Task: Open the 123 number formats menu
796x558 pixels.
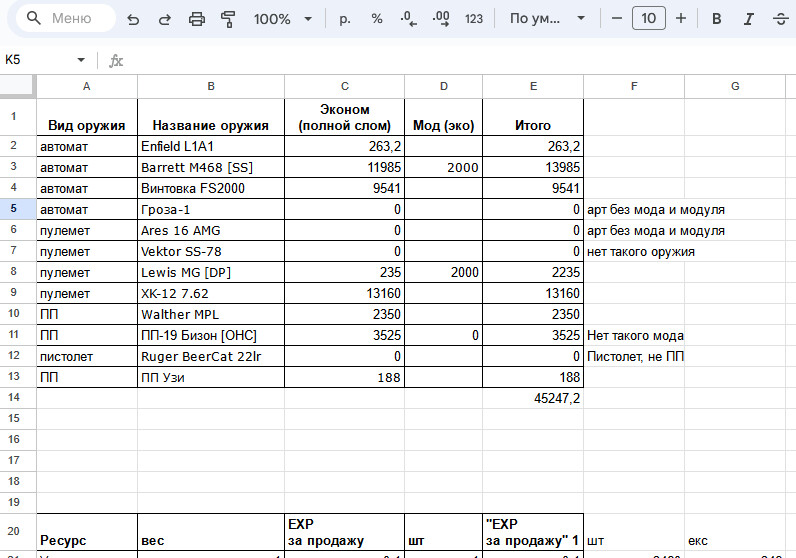Action: 474,19
